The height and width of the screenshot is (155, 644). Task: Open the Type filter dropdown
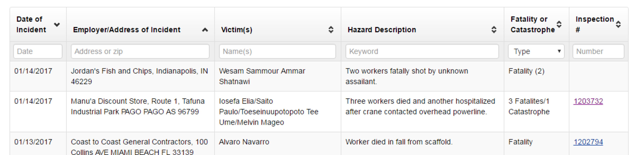536,51
